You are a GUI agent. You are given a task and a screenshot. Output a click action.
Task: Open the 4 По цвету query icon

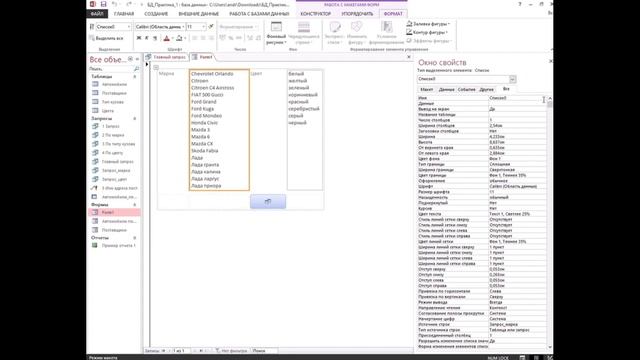tap(95, 153)
